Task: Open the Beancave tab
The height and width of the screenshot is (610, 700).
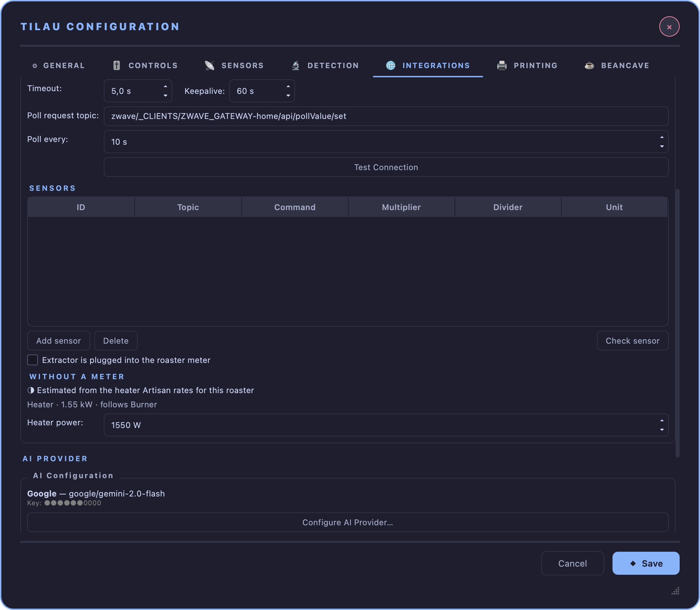Action: click(x=617, y=65)
